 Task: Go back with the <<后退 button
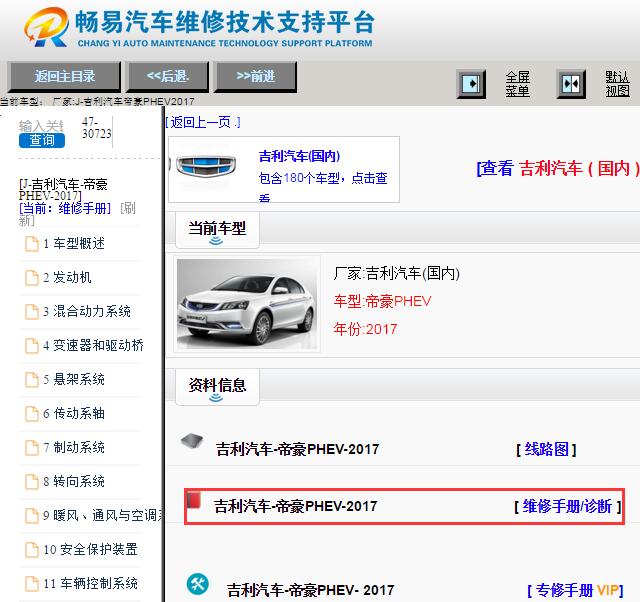167,76
